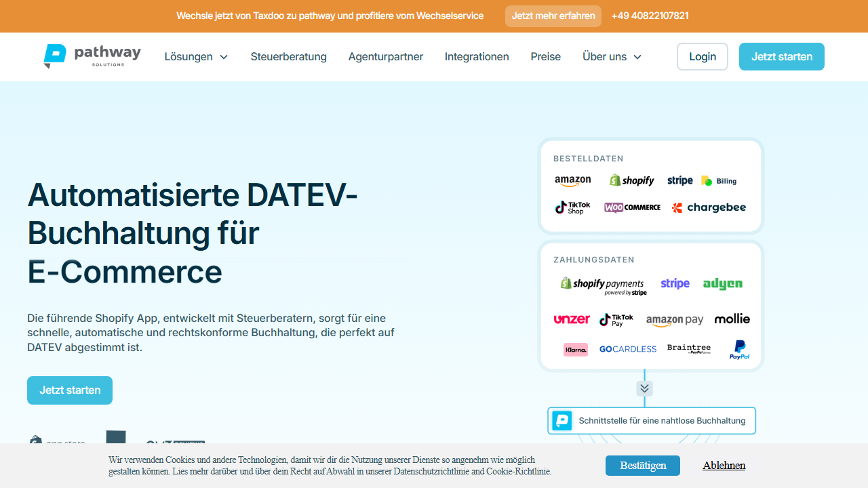Click the PayPal logo

(739, 350)
